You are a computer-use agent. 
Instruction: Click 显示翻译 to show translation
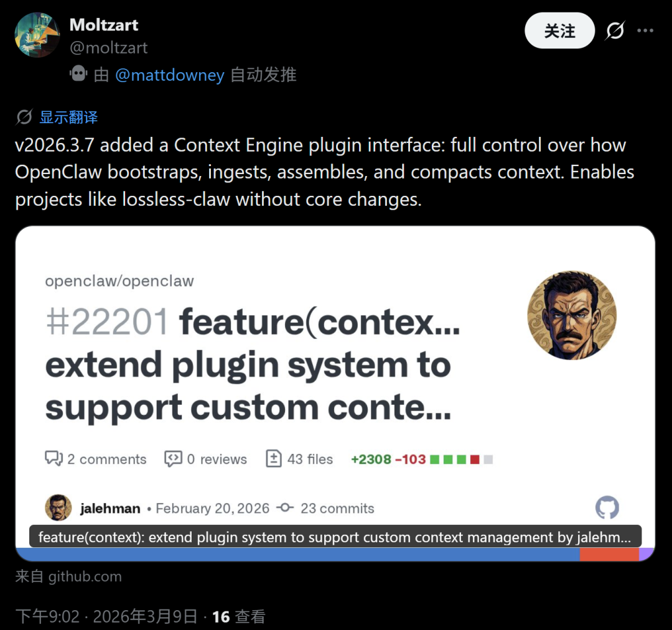coord(68,117)
